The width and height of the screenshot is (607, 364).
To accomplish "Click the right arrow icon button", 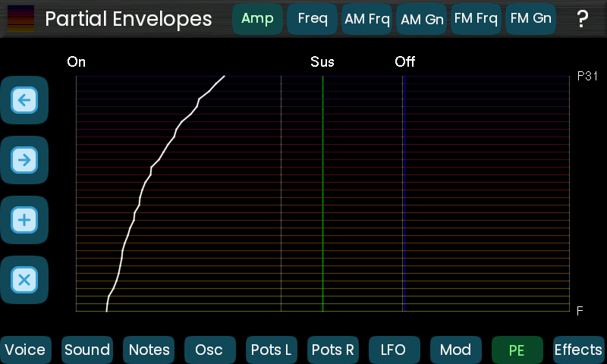I will [24, 160].
